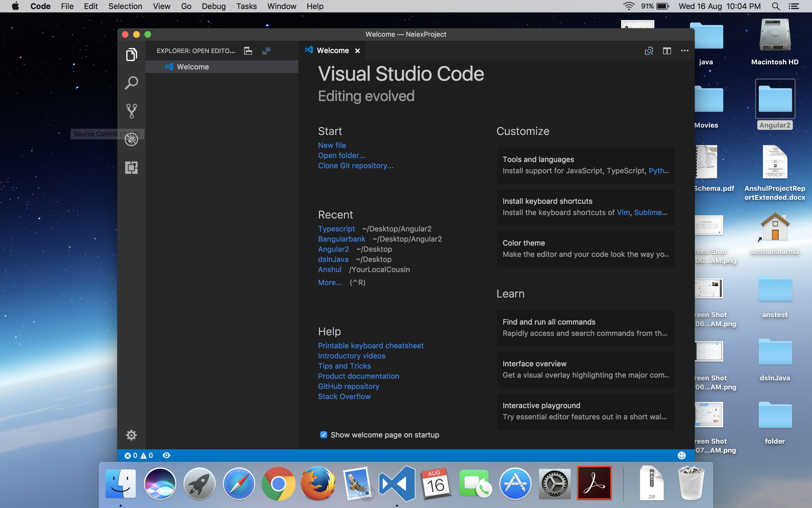Open the Explorer view in activity bar
The height and width of the screenshot is (508, 812).
(131, 54)
